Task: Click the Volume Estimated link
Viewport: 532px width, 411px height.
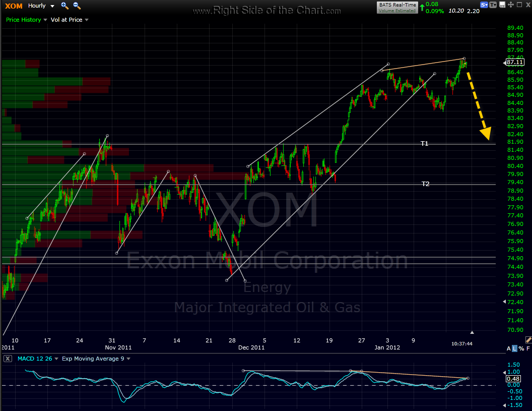Action: coord(397,10)
